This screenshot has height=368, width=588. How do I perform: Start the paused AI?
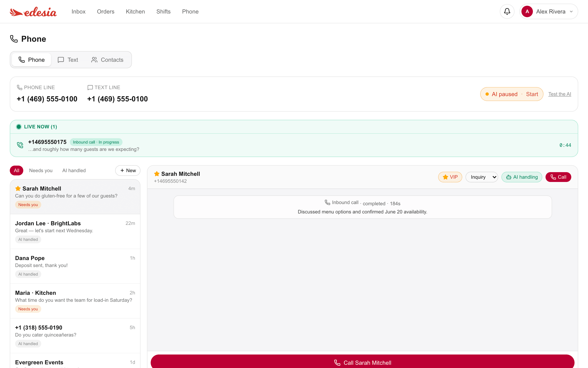pyautogui.click(x=532, y=94)
